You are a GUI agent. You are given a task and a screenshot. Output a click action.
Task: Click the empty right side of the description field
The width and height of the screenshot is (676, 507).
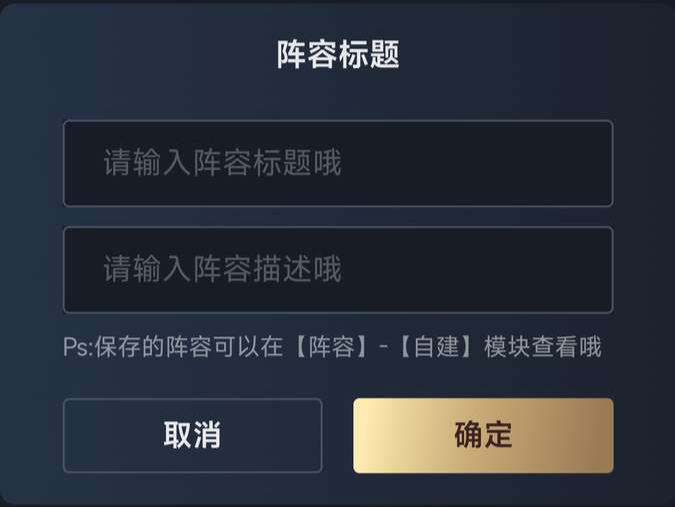479,270
